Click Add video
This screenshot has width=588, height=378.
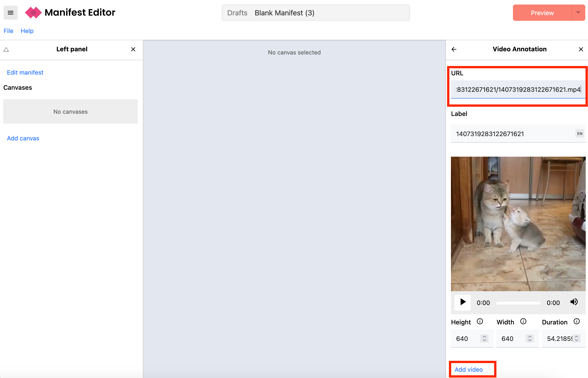468,369
